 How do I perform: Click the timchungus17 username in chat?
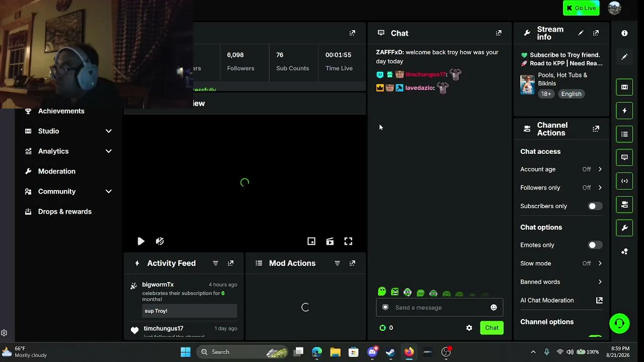click(425, 74)
